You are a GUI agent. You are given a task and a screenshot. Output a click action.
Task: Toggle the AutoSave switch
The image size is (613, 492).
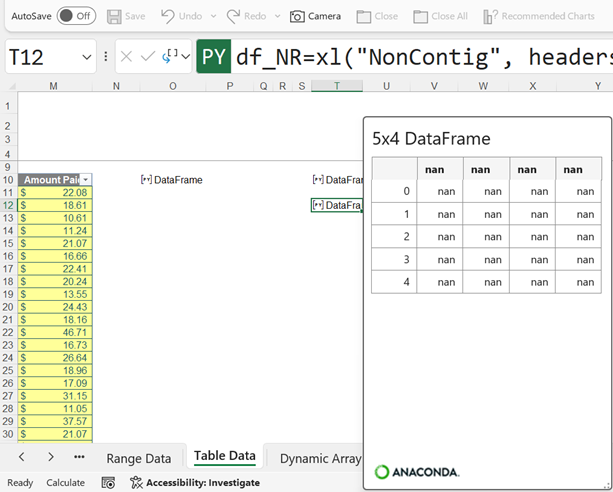[x=76, y=16]
